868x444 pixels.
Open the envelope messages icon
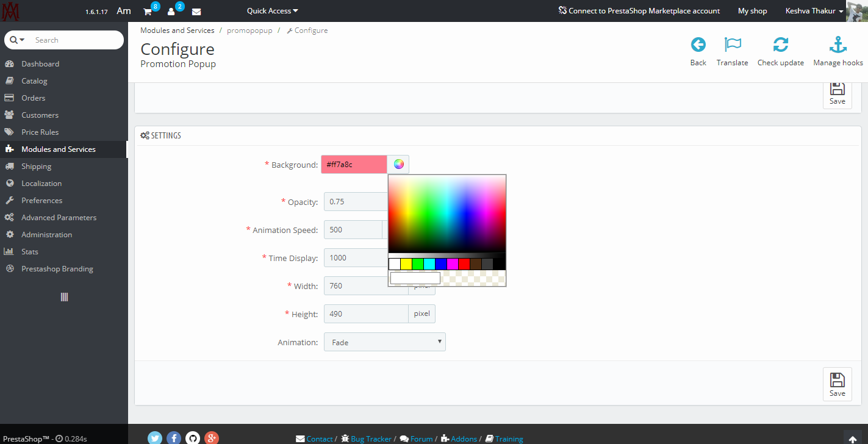click(196, 11)
